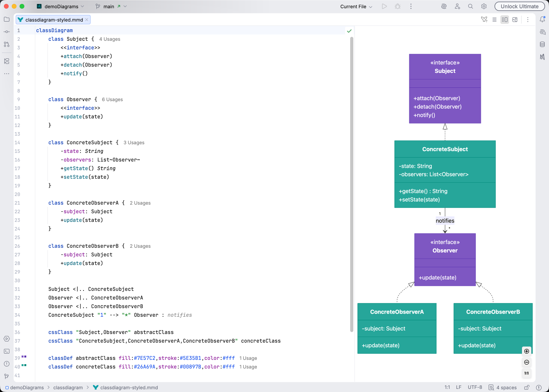Open the Structure tool window
The image size is (549, 392).
pos(6,61)
